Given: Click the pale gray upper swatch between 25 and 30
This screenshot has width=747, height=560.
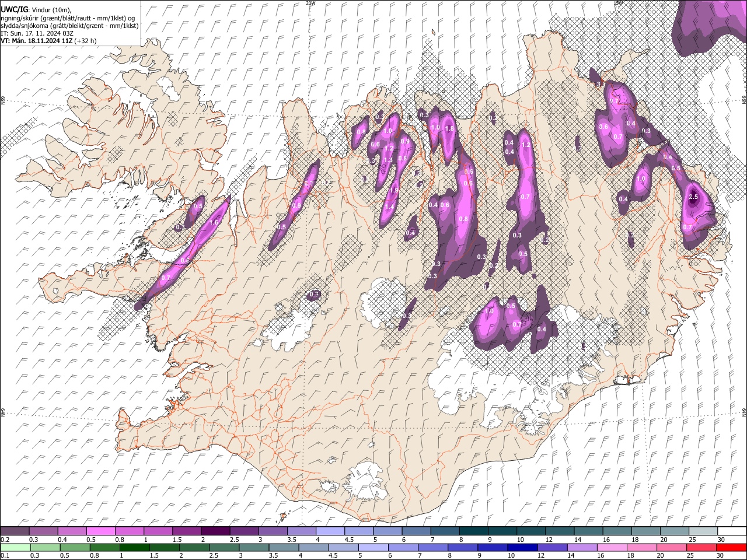Looking at the screenshot, I should click(703, 531).
